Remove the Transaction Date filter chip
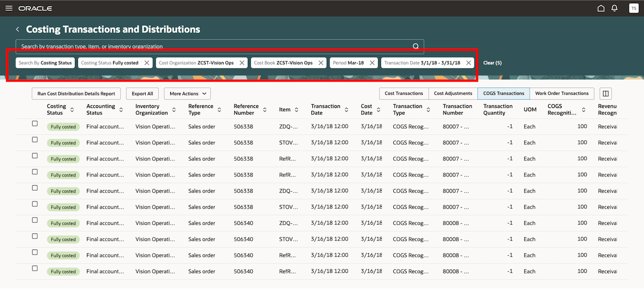This screenshot has height=290, width=644. click(468, 63)
